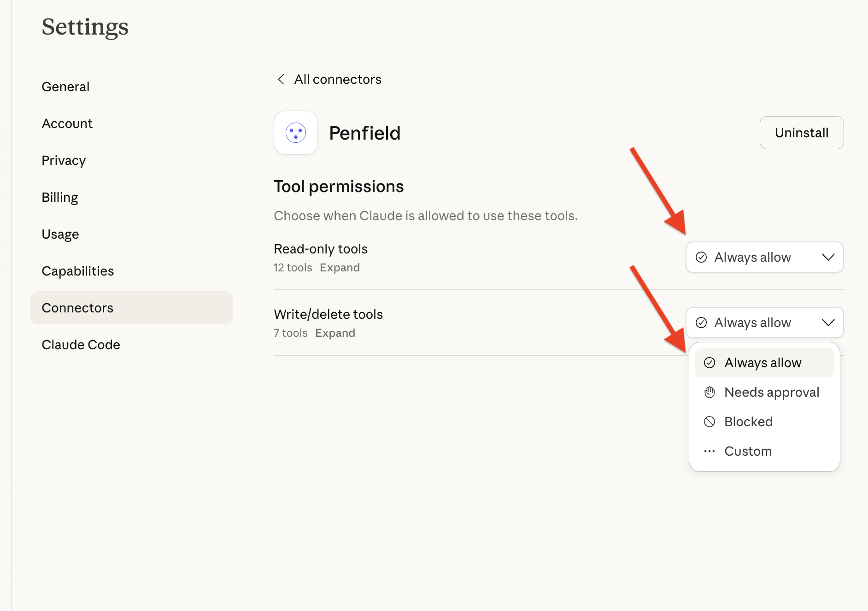868x611 pixels.
Task: Click the checkmark icon in the Always allow menu option
Action: click(710, 363)
